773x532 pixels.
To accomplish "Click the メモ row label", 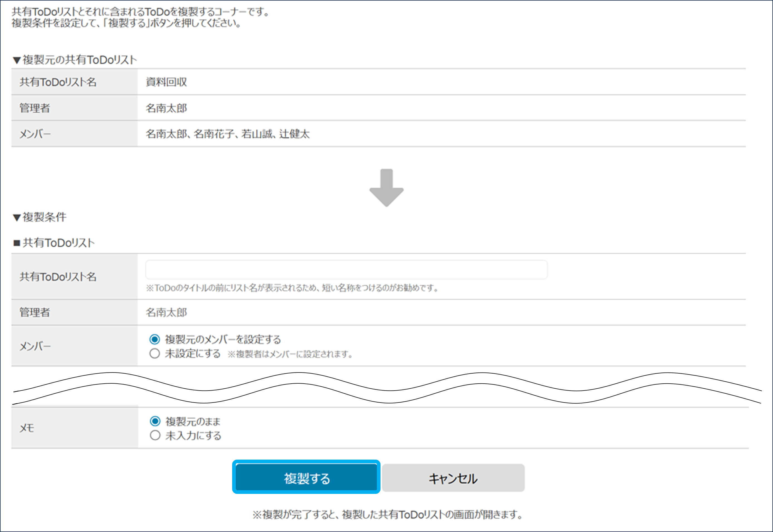I will tap(27, 428).
